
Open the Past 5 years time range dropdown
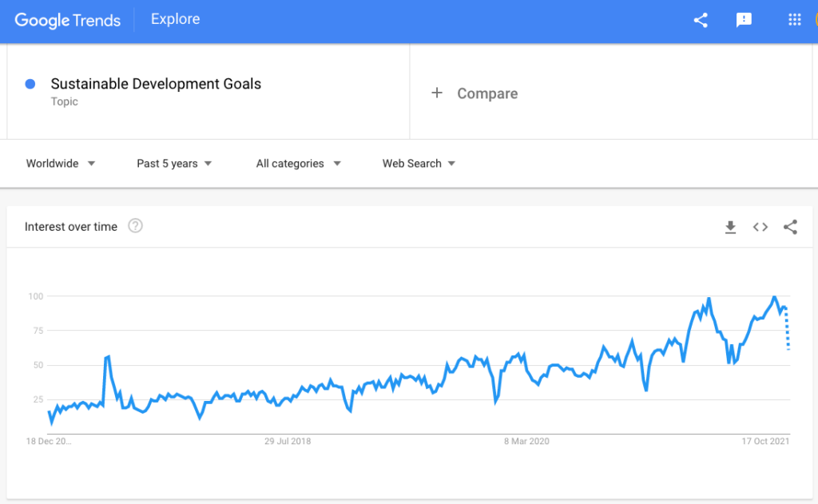click(173, 163)
